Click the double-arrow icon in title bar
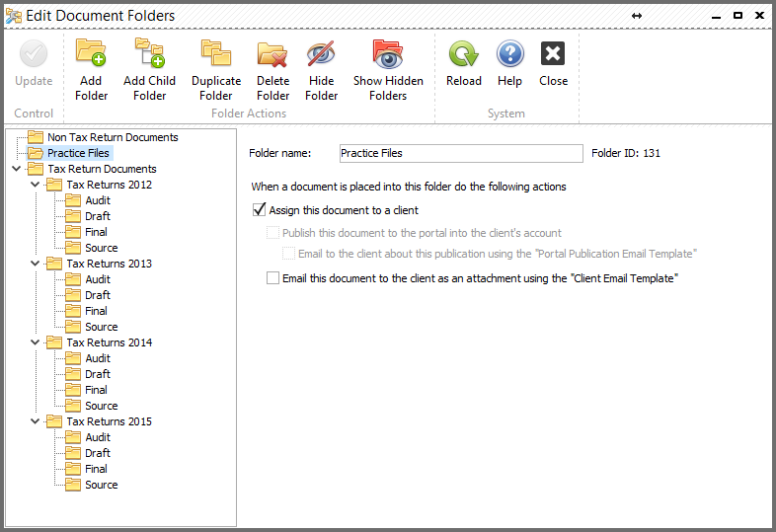Image resolution: width=776 pixels, height=532 pixels. (637, 16)
